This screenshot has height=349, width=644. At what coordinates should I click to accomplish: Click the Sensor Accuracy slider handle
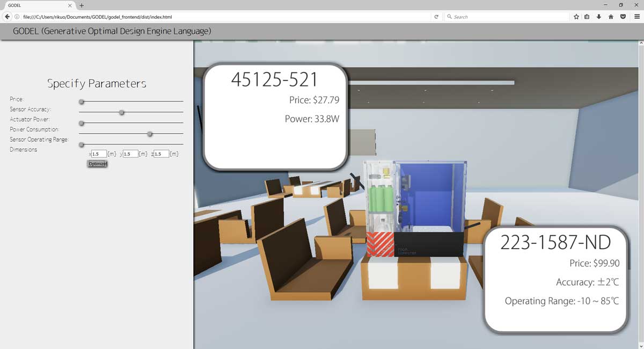point(122,112)
